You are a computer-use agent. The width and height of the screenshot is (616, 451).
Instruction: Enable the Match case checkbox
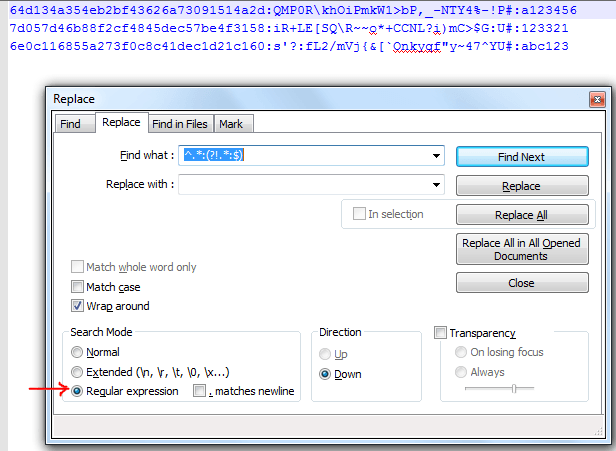[x=78, y=287]
